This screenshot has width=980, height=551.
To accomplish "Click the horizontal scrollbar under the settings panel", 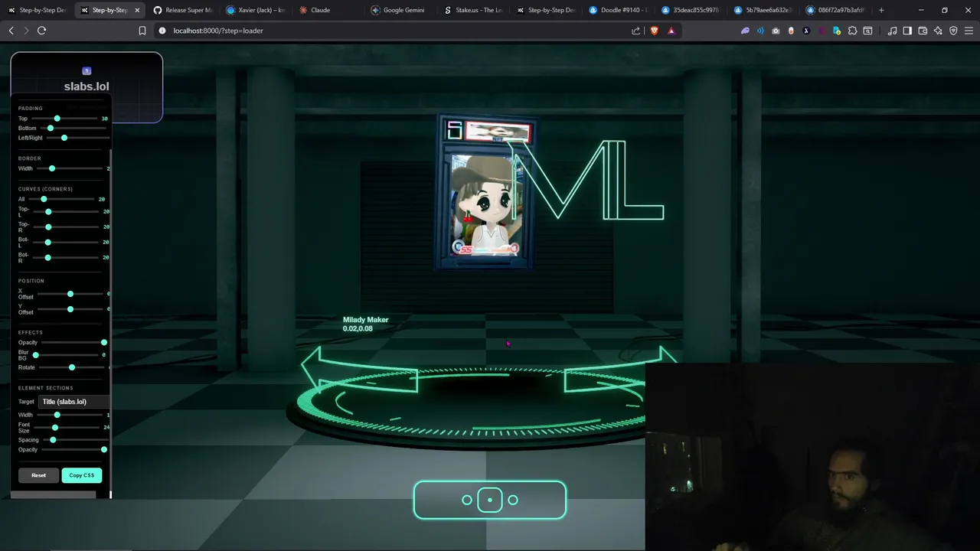I will [54, 495].
